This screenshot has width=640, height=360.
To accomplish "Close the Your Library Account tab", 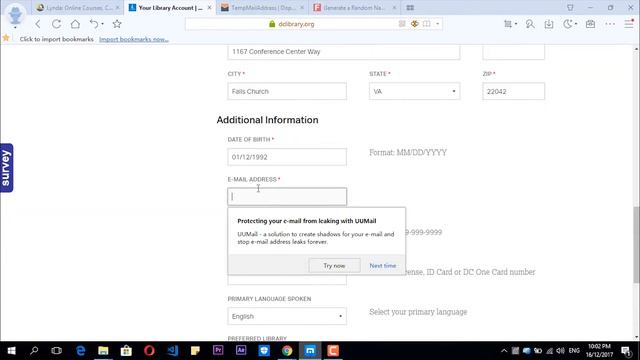I will (209, 8).
